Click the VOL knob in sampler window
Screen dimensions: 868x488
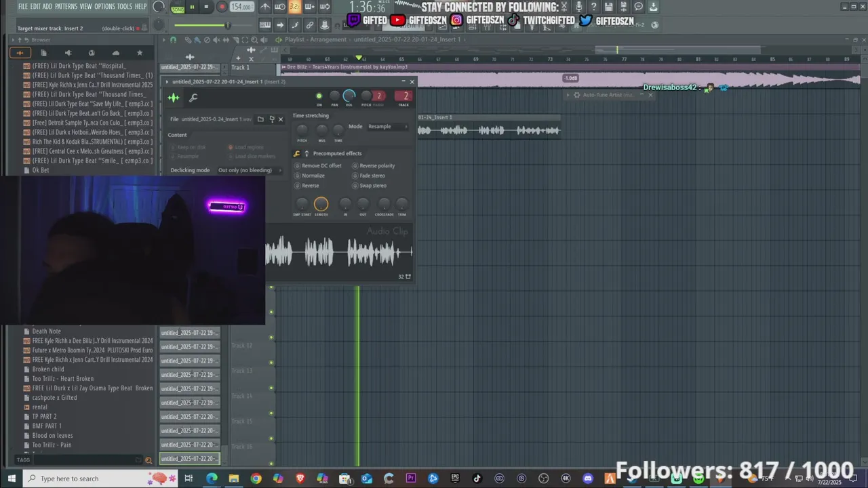coord(349,96)
